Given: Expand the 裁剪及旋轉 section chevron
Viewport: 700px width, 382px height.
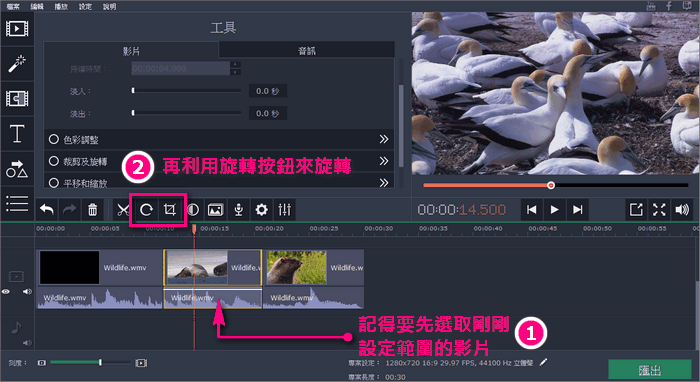Looking at the screenshot, I should pyautogui.click(x=383, y=161).
